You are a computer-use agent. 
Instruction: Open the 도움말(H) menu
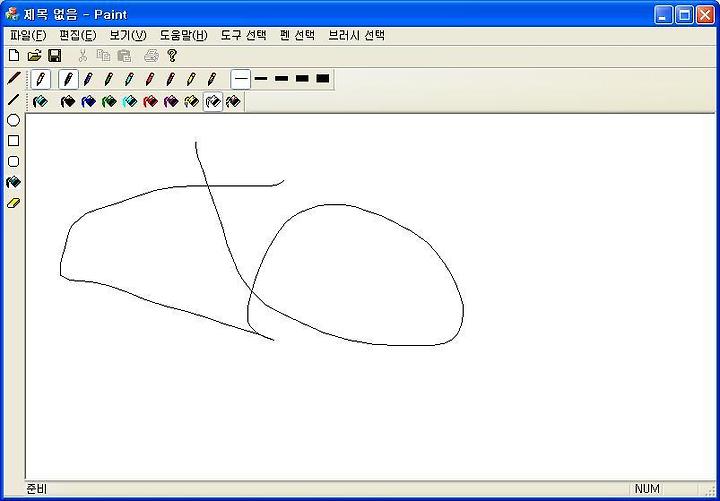tap(184, 35)
